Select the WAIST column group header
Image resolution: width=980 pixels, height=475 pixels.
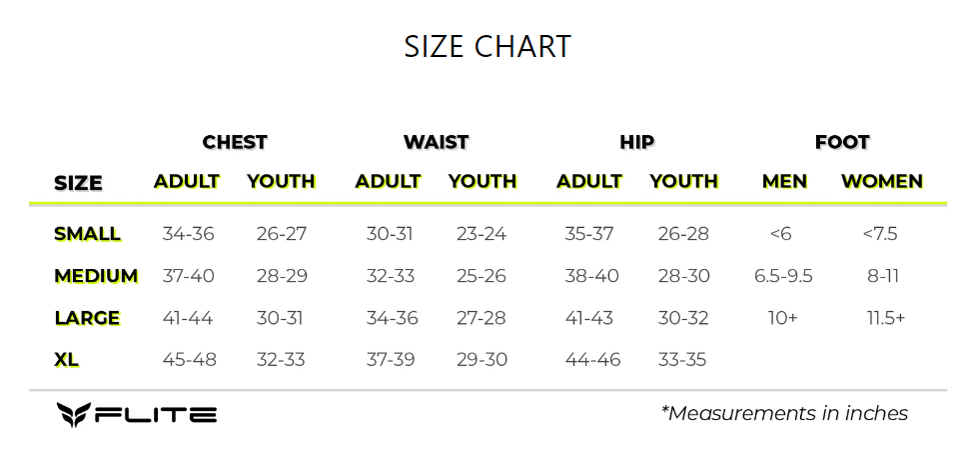tap(436, 142)
